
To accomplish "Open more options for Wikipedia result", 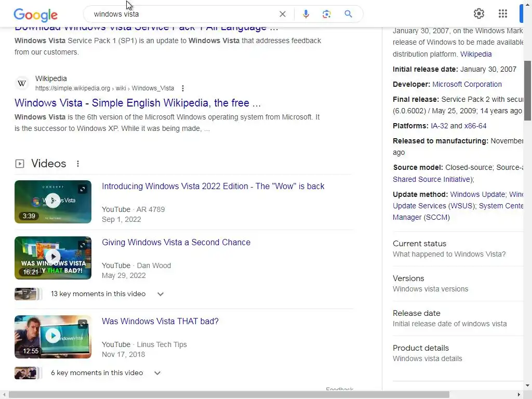I will coord(183,88).
